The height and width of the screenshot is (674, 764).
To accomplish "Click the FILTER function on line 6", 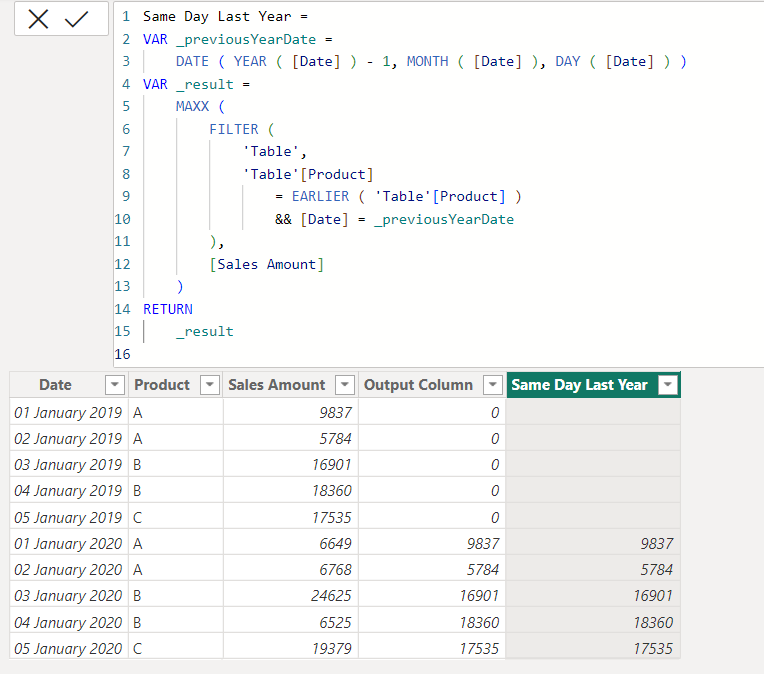I will pyautogui.click(x=233, y=129).
